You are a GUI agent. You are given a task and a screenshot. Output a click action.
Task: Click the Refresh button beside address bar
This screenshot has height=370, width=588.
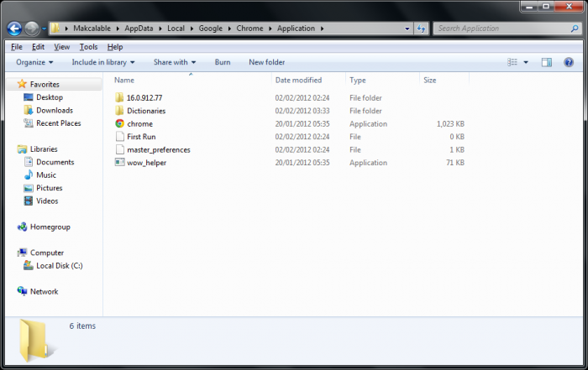tap(421, 29)
